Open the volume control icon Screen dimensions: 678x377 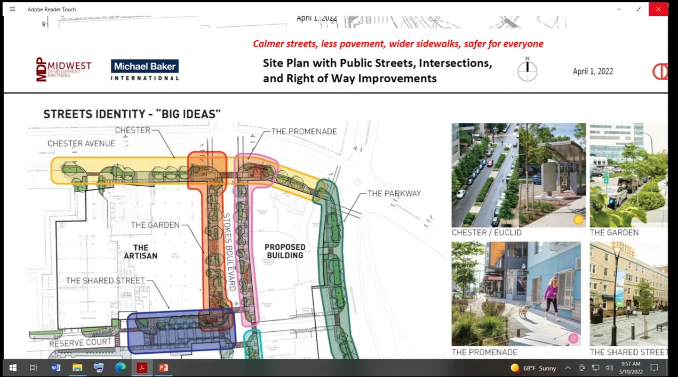(610, 368)
